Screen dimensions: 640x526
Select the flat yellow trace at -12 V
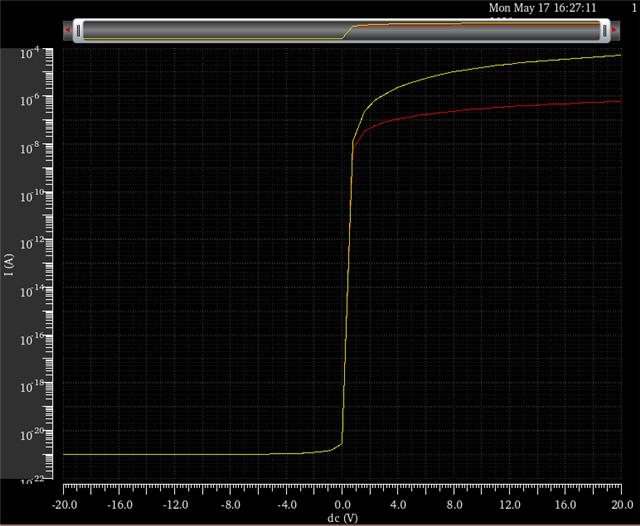tap(176, 454)
